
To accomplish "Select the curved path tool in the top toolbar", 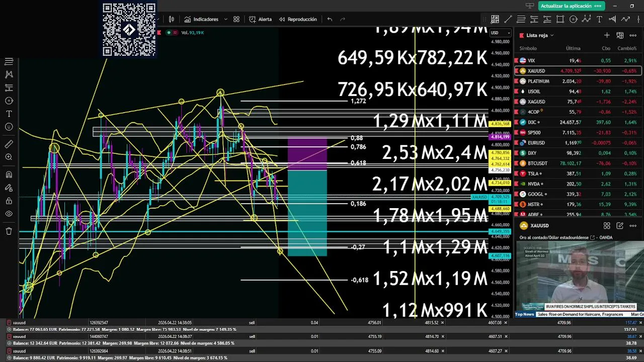I will [625, 19].
